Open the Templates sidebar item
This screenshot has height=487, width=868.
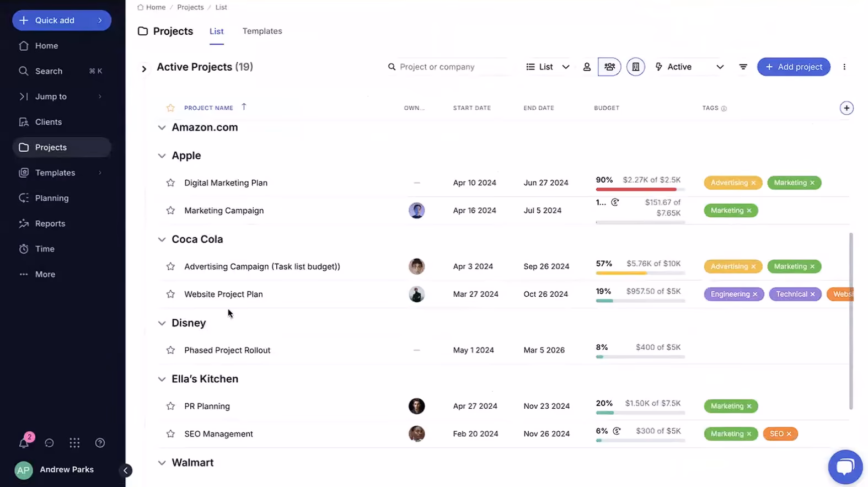[62, 173]
